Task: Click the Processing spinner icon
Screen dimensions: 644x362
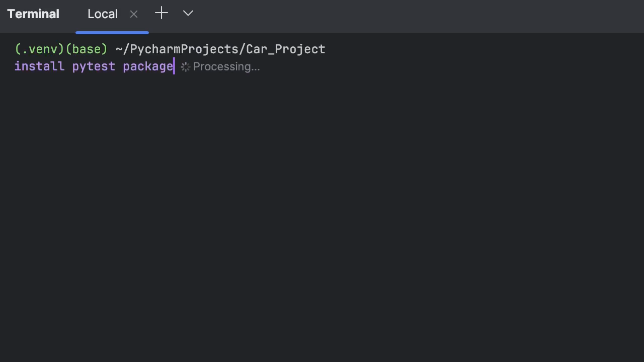Action: click(x=185, y=67)
